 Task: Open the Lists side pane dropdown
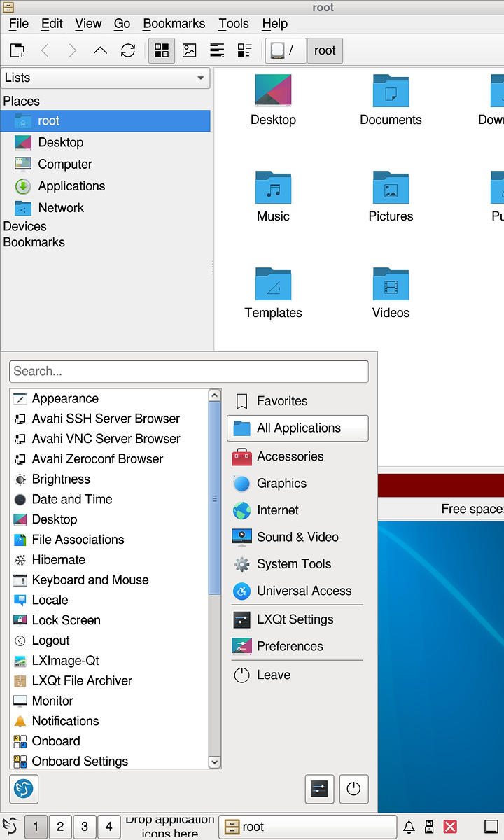106,78
